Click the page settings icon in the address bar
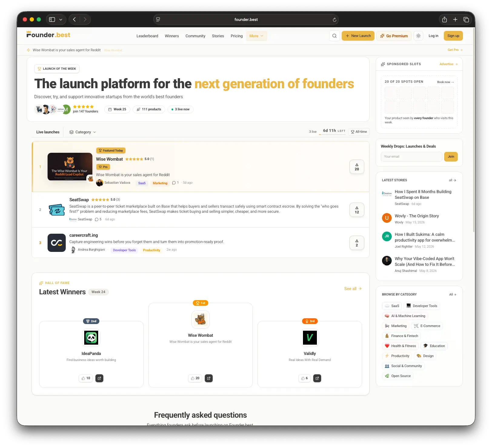Screen dimensions: 492x448 pos(158,19)
